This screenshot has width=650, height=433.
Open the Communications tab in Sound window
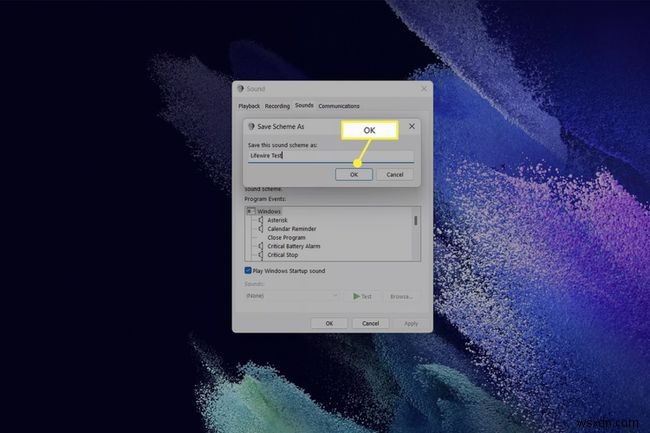pos(339,106)
